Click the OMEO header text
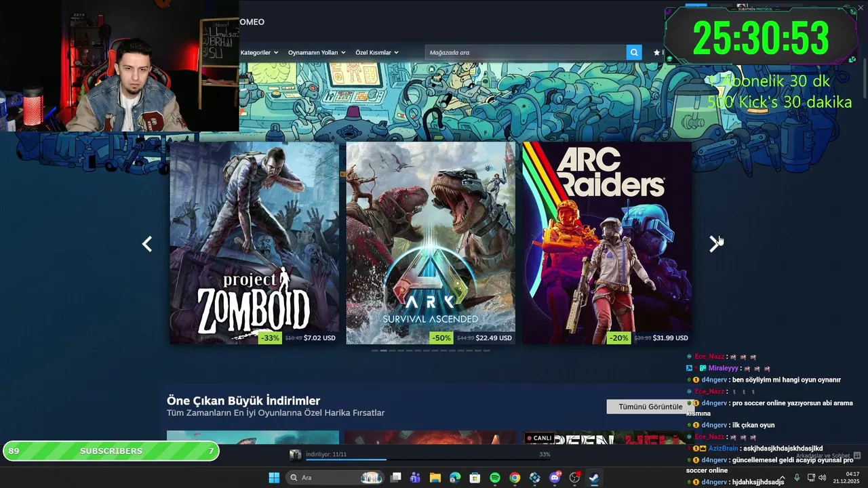The height and width of the screenshot is (488, 868). coord(252,22)
